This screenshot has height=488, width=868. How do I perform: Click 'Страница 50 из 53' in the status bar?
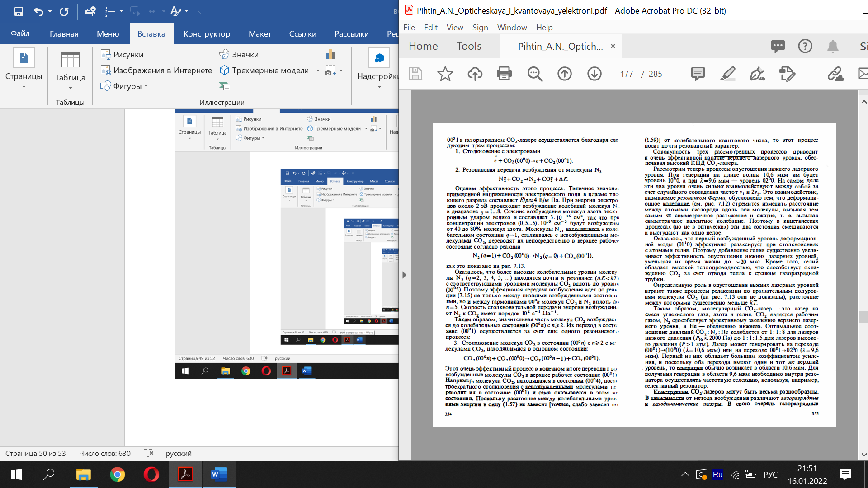click(36, 453)
